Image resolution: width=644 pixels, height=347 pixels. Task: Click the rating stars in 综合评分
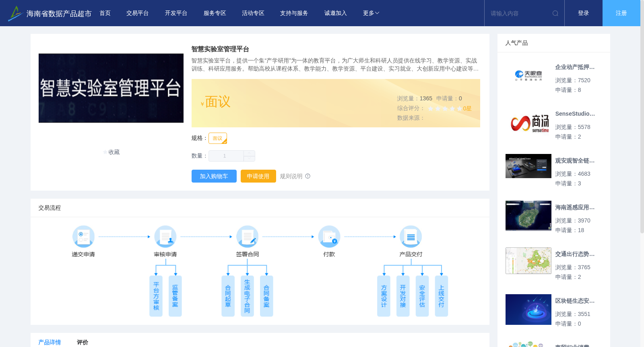point(445,108)
